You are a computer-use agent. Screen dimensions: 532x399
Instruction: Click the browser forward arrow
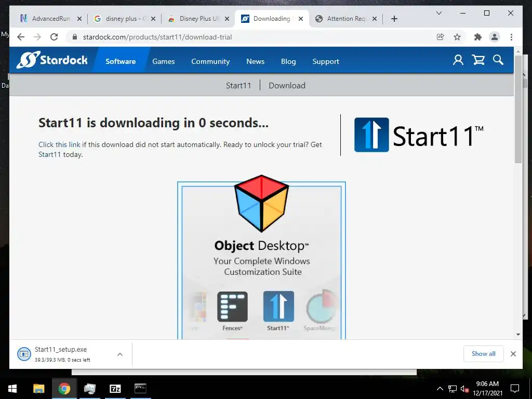[37, 37]
